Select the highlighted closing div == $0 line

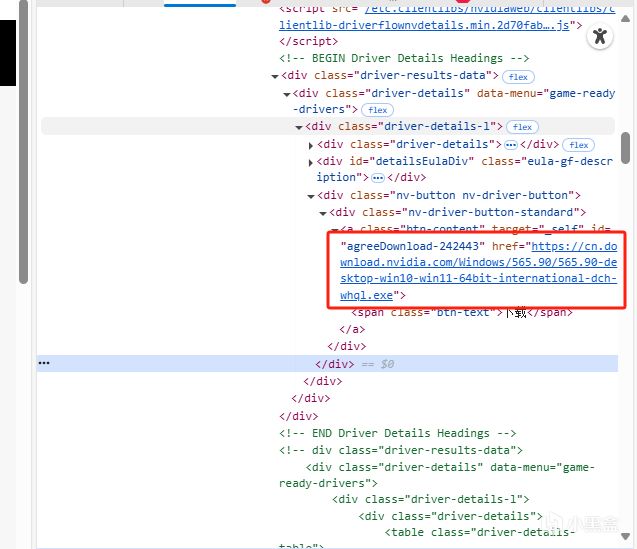pyautogui.click(x=327, y=364)
